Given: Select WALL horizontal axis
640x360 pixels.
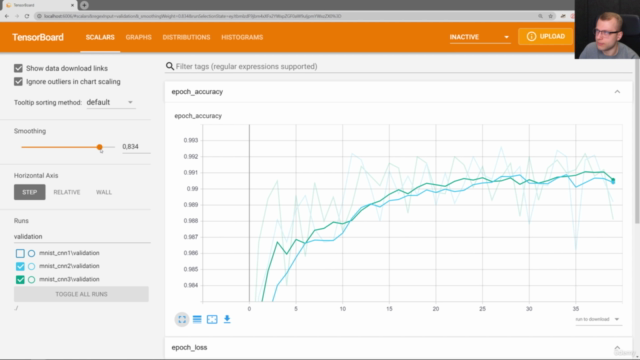Looking at the screenshot, I should pos(104,192).
